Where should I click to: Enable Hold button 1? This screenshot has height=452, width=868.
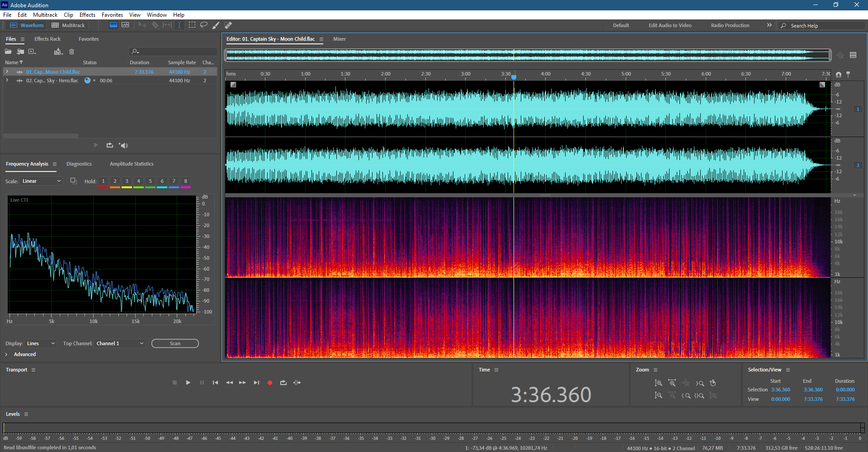click(x=103, y=181)
